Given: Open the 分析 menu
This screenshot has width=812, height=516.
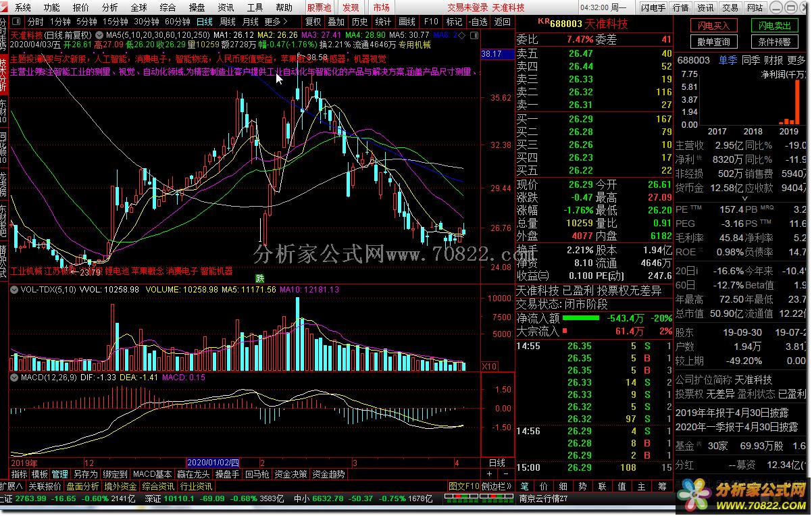Looking at the screenshot, I should (x=109, y=7).
